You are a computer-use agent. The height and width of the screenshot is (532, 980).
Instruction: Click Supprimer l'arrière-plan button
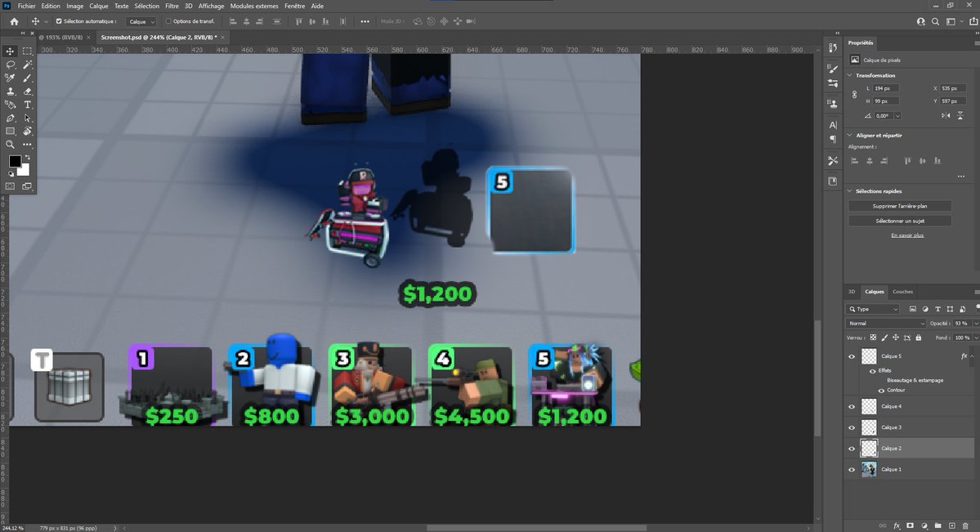(x=899, y=206)
